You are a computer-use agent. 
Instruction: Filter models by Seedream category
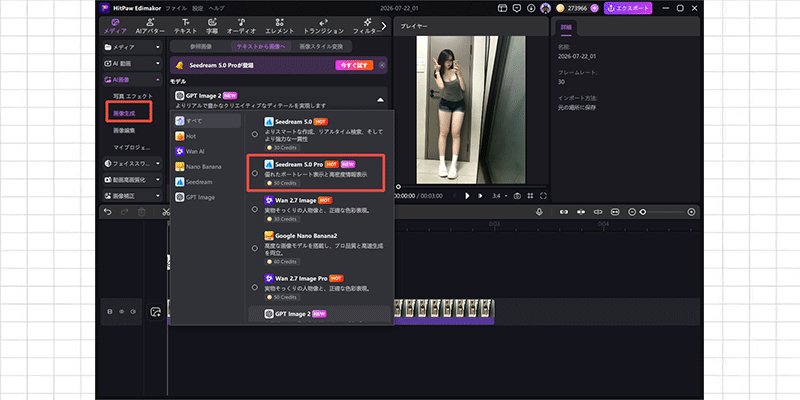coord(207,182)
